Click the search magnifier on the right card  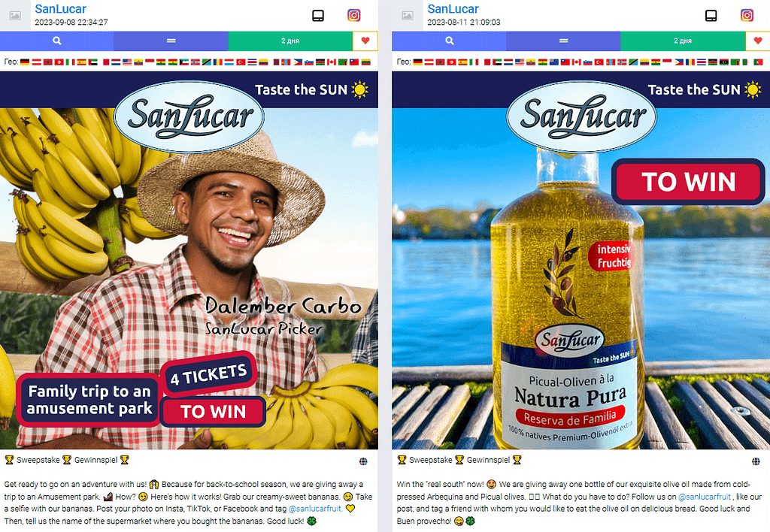pos(450,41)
